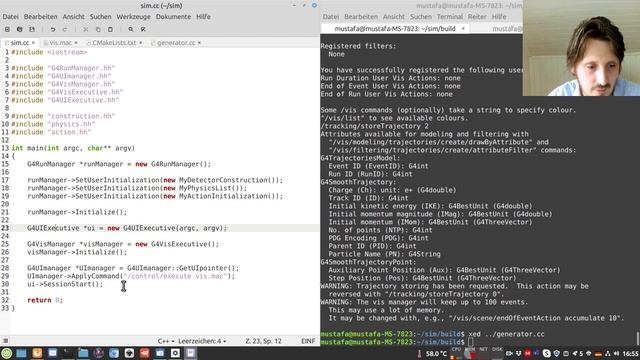The height and width of the screenshot is (360, 640).
Task: Click the 'return 0;' line in code
Action: 45,300
